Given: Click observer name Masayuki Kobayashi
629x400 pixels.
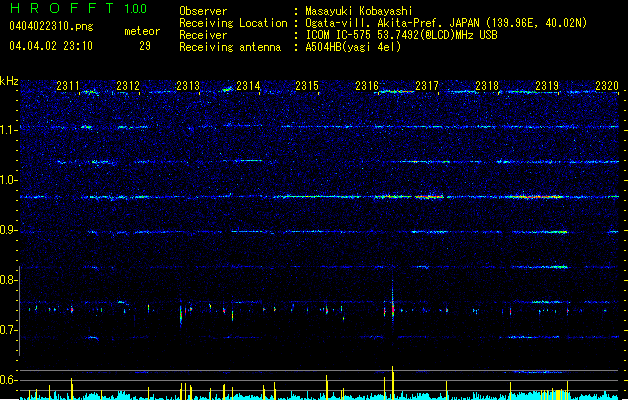Looking at the screenshot, I should [358, 11].
